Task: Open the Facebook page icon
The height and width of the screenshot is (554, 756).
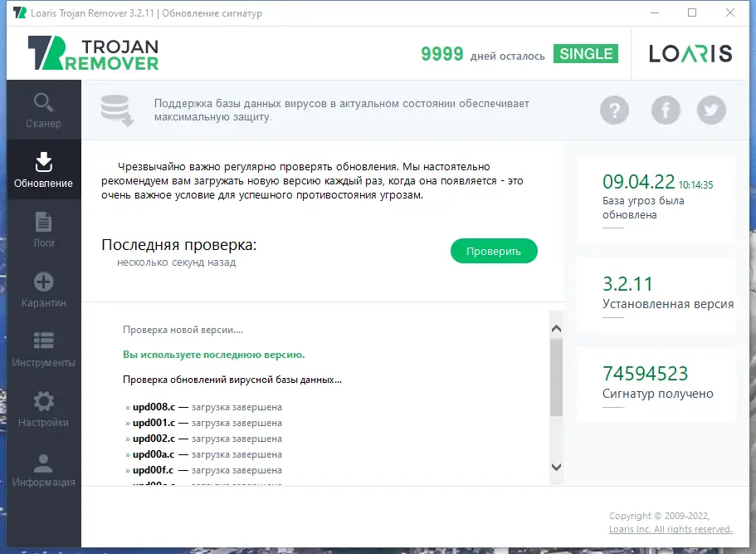Action: [x=666, y=109]
